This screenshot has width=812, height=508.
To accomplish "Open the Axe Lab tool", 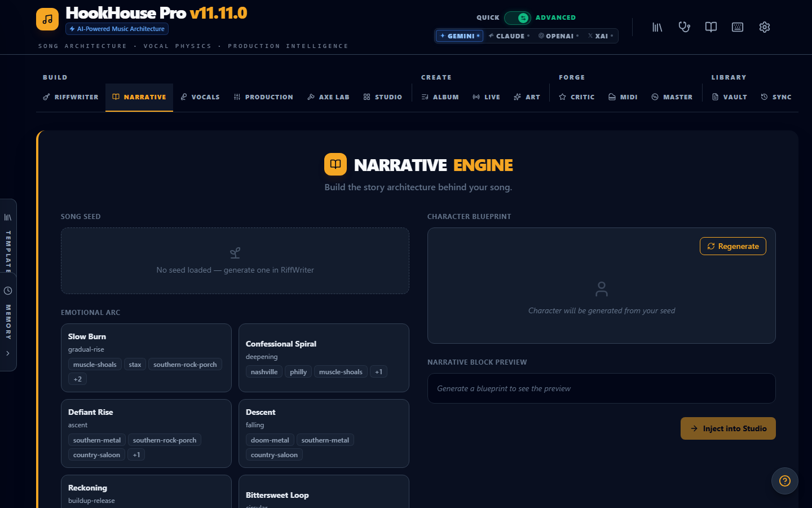I will click(x=328, y=97).
